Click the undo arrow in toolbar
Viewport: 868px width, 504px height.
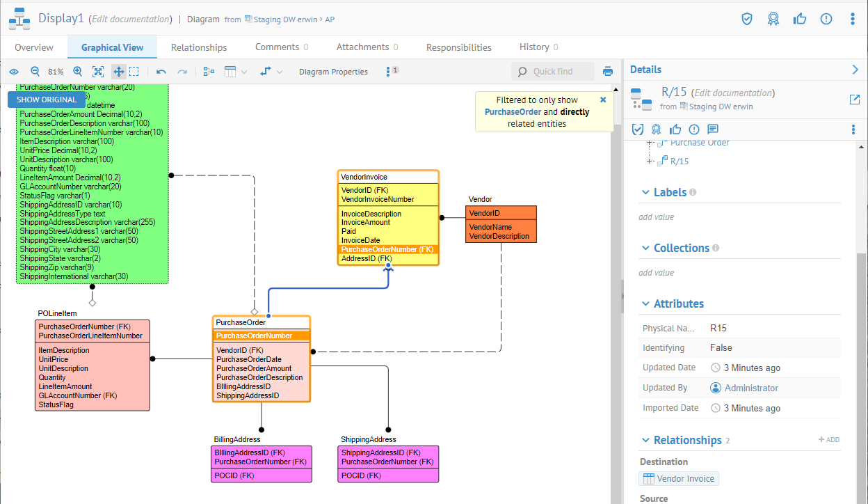161,72
